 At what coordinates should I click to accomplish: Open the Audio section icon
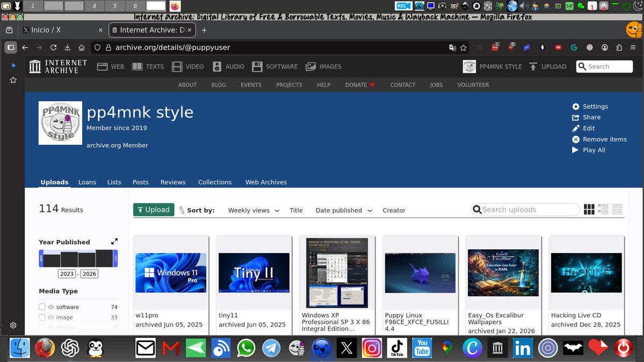tap(217, 67)
